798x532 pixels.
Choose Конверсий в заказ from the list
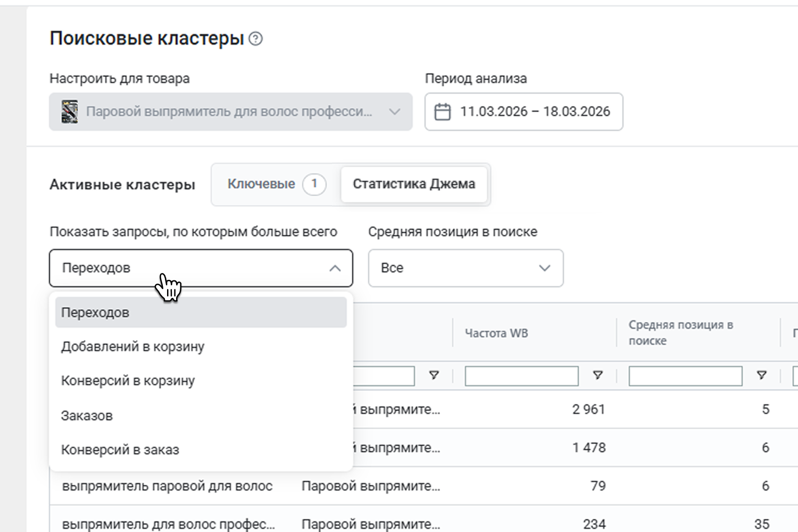point(120,450)
